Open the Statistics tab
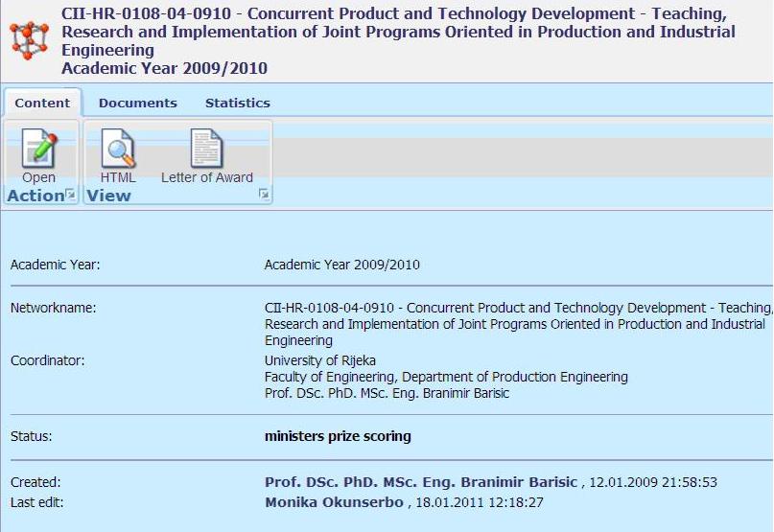Image resolution: width=774 pixels, height=532 pixels. tap(237, 103)
